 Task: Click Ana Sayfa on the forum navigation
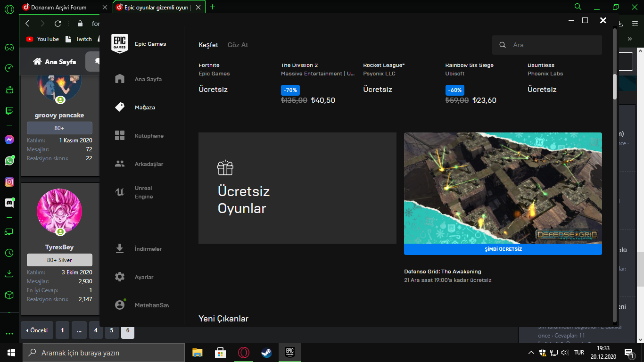(x=55, y=62)
